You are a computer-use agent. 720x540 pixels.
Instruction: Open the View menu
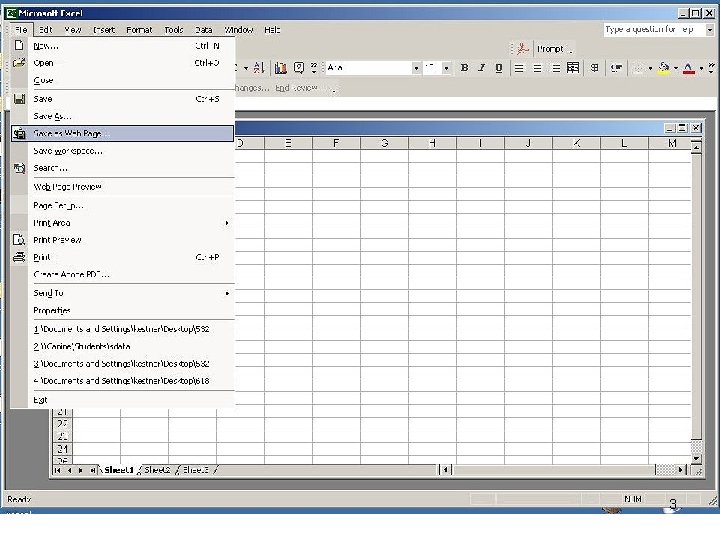73,30
